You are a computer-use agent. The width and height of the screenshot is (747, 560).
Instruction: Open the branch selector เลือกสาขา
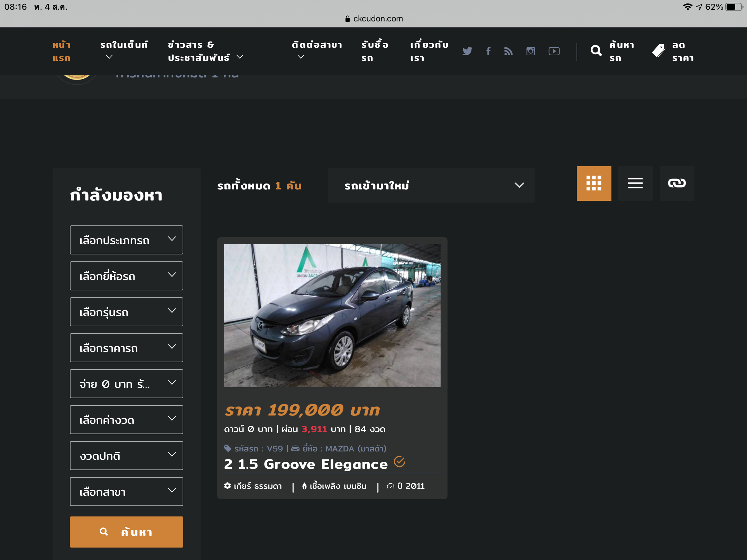click(x=126, y=492)
